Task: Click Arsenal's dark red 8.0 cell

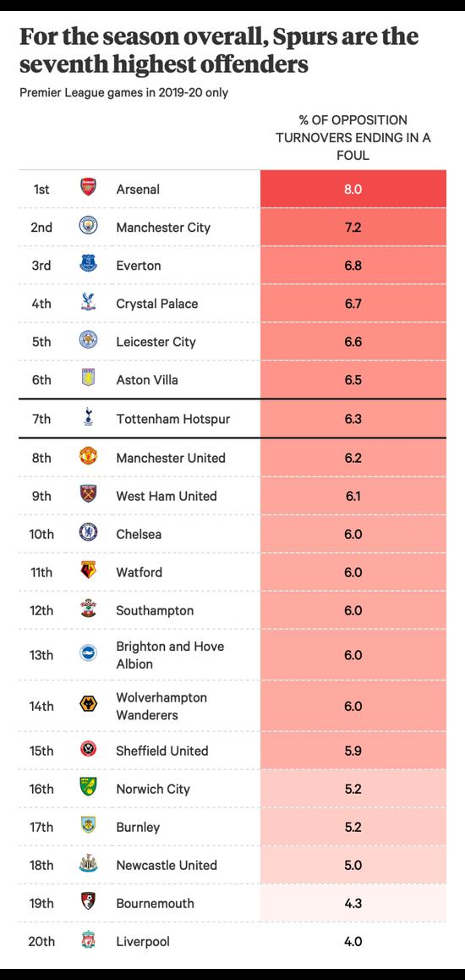Action: tap(353, 189)
